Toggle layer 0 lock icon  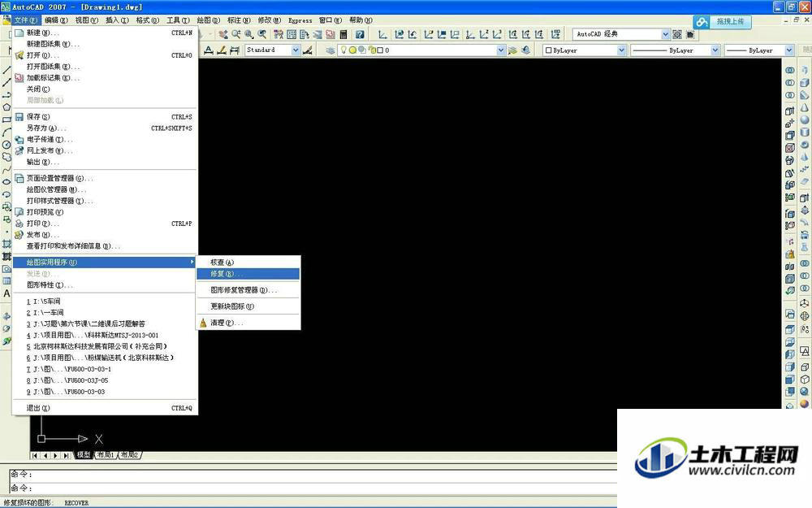click(x=372, y=50)
